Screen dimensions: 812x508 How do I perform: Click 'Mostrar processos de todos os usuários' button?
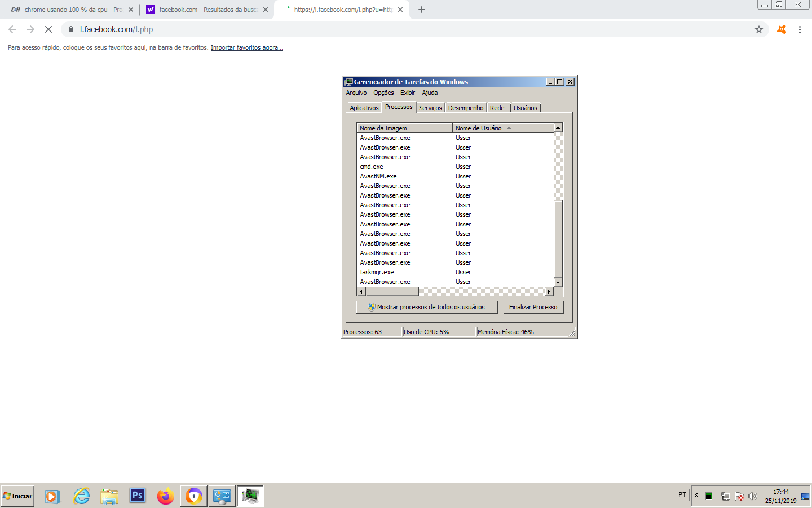(x=427, y=307)
